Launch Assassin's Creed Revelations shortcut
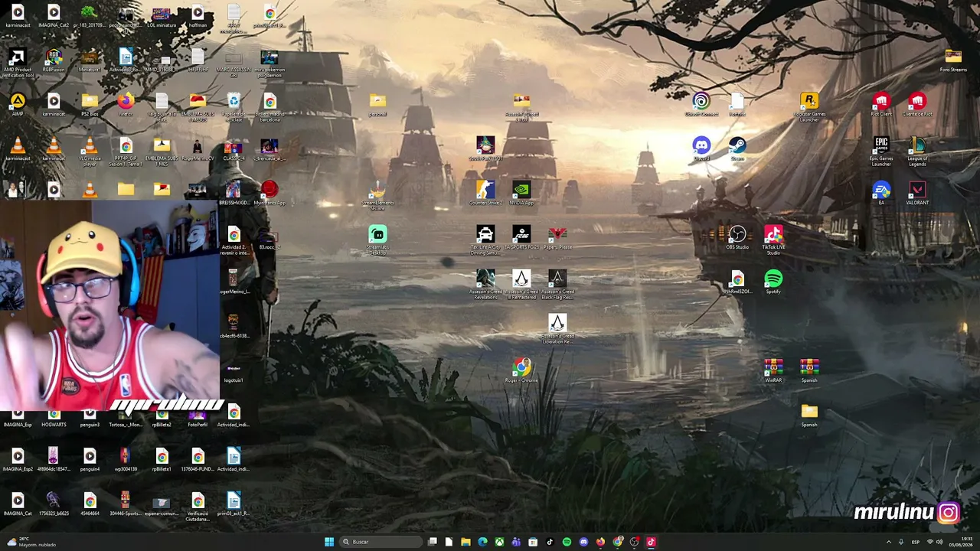Image resolution: width=980 pixels, height=551 pixels. pos(485,285)
